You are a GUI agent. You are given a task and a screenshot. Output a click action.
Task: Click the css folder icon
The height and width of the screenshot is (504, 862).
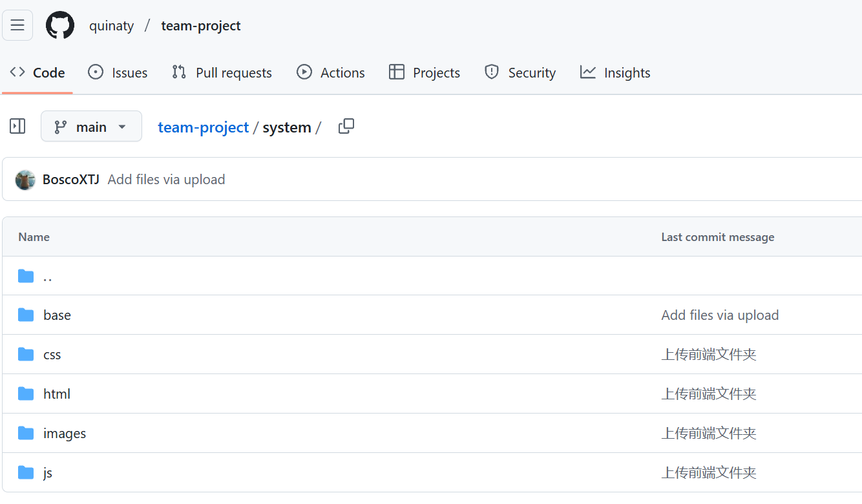tap(26, 355)
